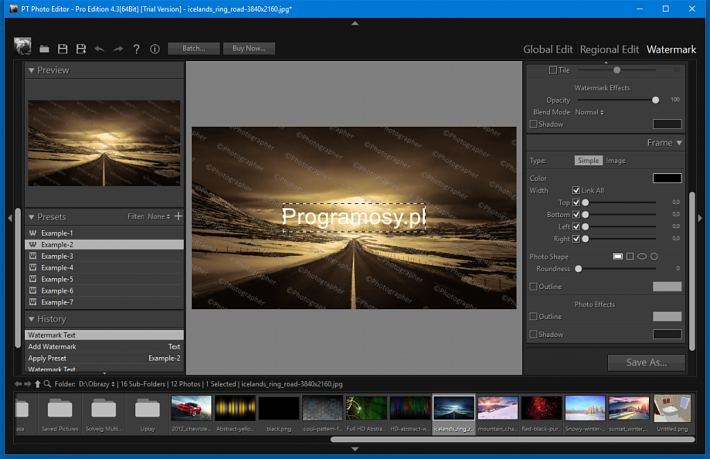Select ellipse photo shape icon
This screenshot has width=710, height=459.
[642, 256]
